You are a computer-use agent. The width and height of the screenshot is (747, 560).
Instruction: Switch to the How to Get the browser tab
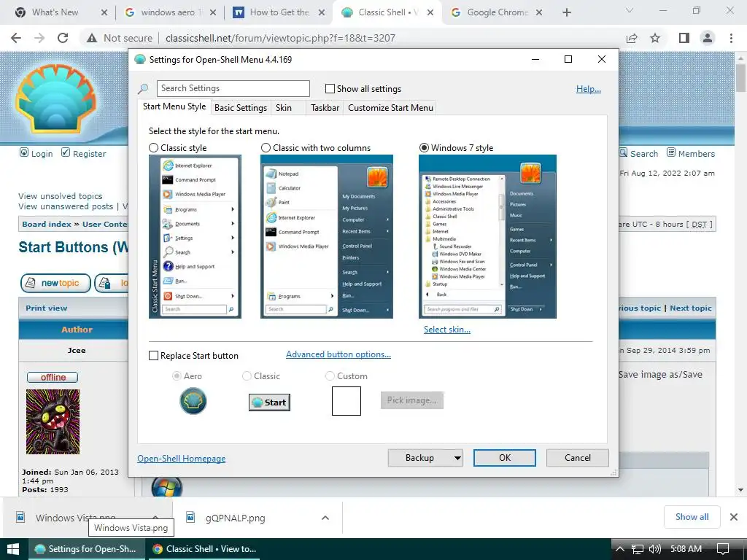tap(279, 12)
